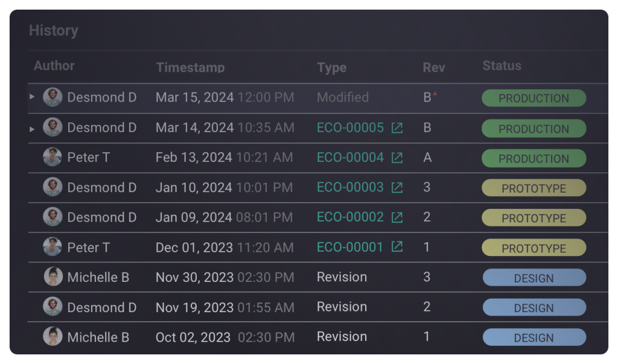The image size is (618, 364).
Task: Open external link icon beside ECO-00003
Action: coord(397,188)
